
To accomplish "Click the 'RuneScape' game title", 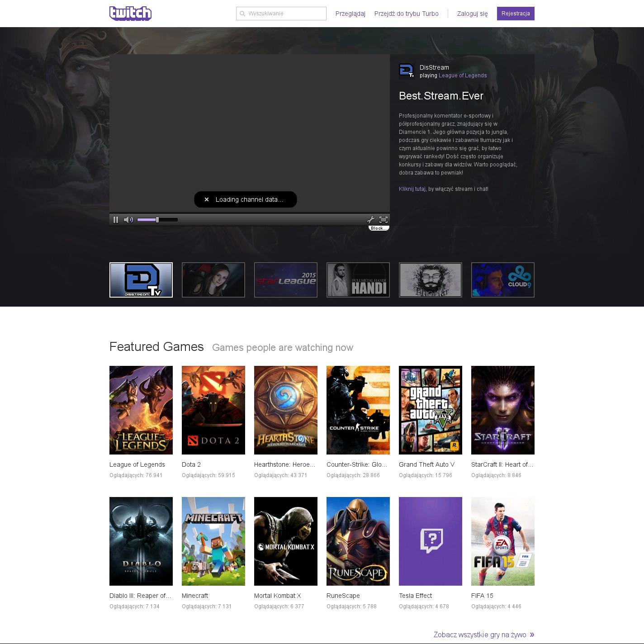I will (343, 596).
